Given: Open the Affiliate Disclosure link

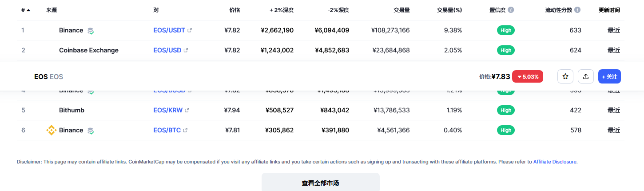Looking at the screenshot, I should coord(555,162).
